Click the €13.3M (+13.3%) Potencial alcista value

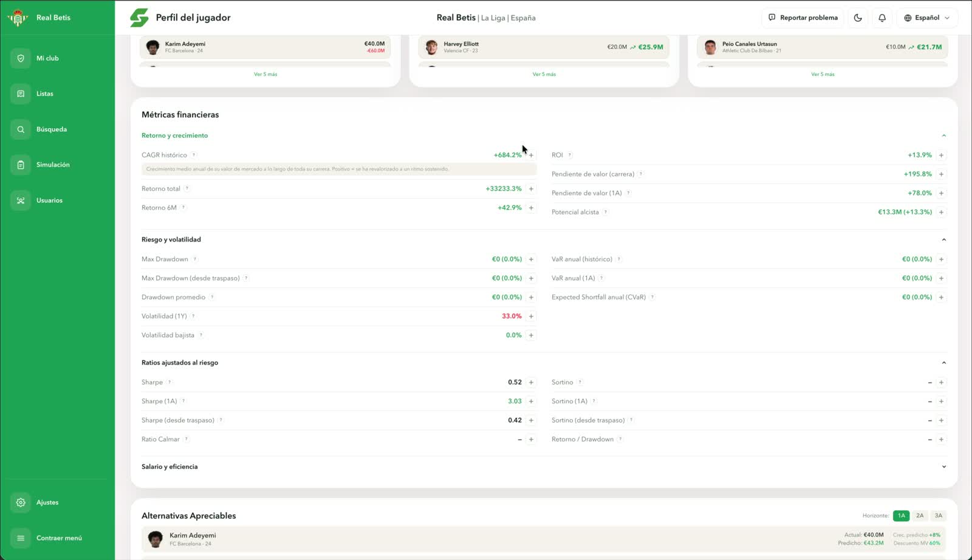pyautogui.click(x=905, y=212)
